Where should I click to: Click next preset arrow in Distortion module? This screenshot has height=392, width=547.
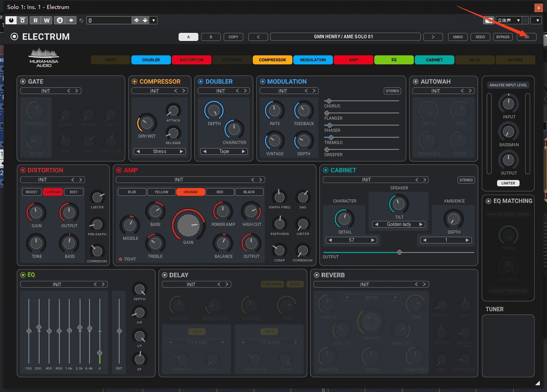click(x=80, y=180)
